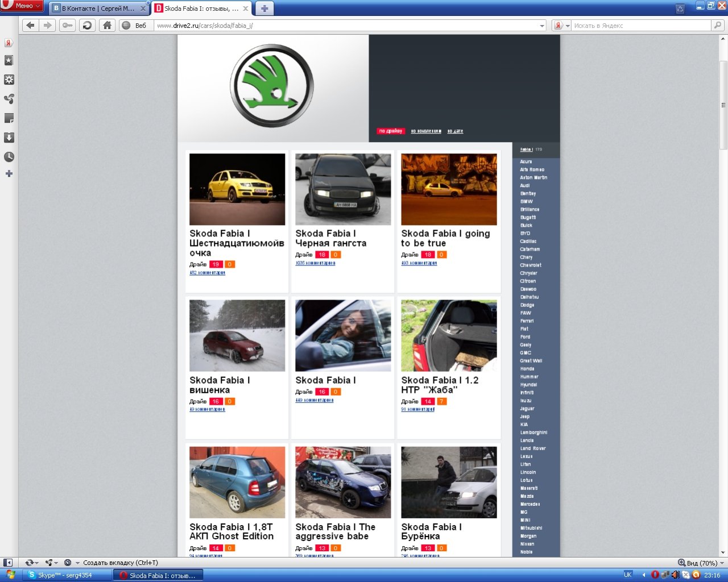Click the Skoda logo image

(x=272, y=86)
